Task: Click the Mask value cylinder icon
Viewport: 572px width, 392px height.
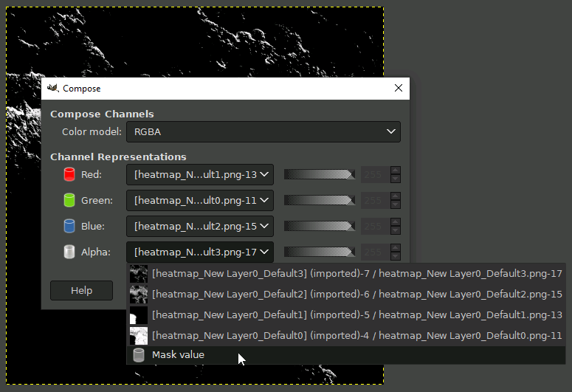Action: click(x=139, y=355)
